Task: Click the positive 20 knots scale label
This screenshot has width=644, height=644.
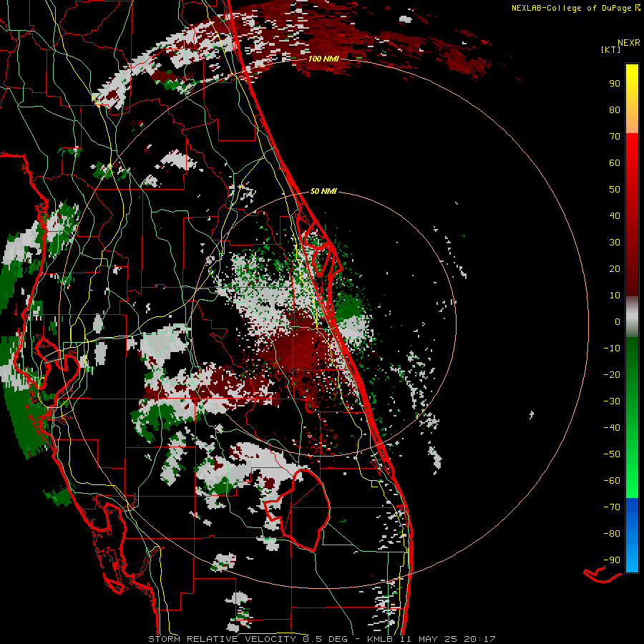Action: coord(615,269)
